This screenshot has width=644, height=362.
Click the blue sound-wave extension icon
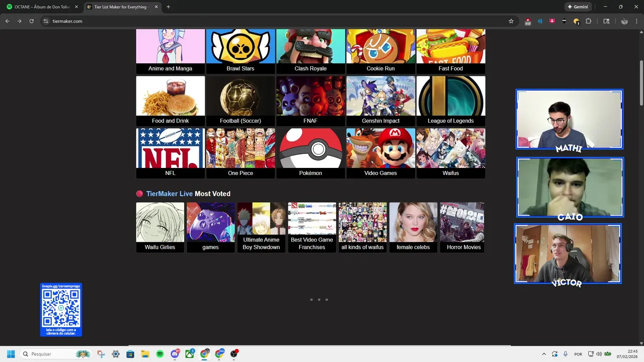(540, 21)
